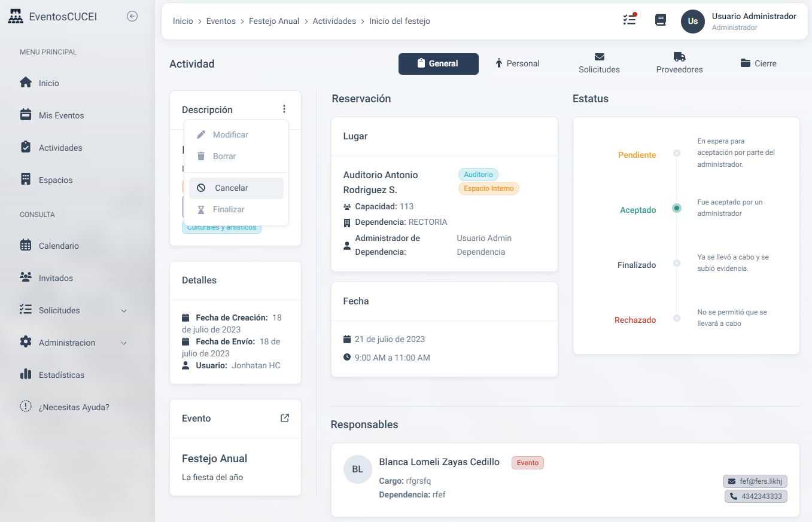Select the Aceptado status marker
The width and height of the screenshot is (812, 522).
(676, 208)
